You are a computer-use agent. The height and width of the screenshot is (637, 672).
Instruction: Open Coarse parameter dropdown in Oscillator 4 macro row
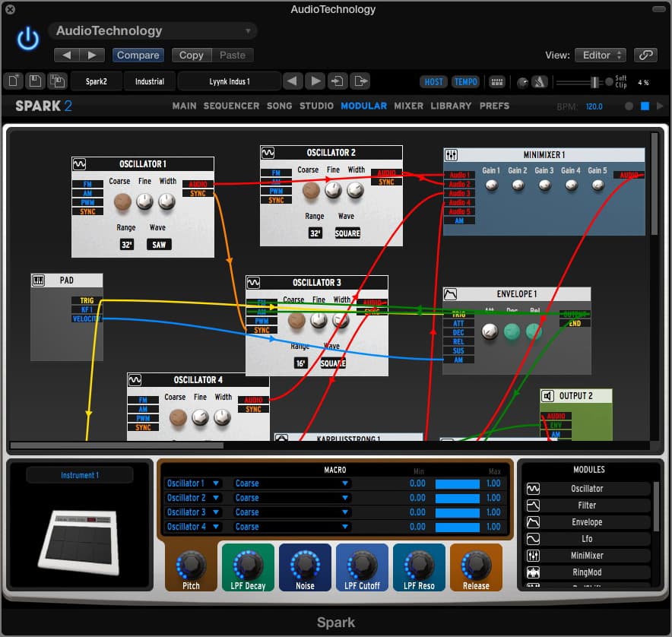[291, 527]
